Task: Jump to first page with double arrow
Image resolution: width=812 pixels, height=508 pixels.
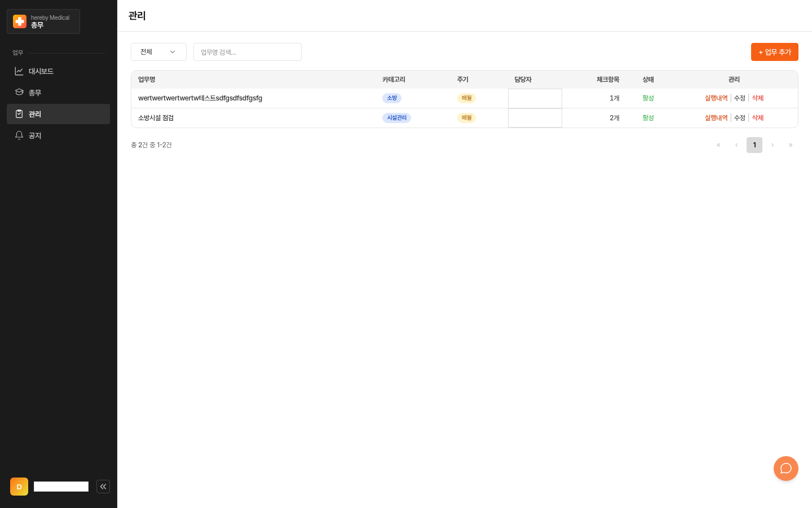Action: point(718,145)
